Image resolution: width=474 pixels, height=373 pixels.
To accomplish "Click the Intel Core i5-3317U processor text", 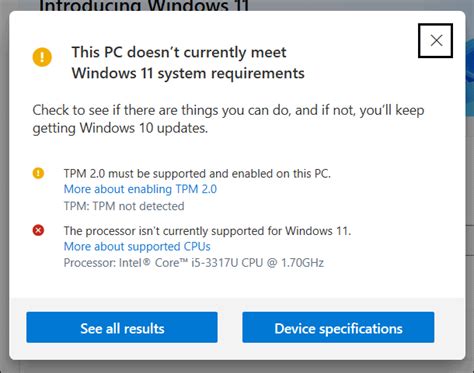I will coord(194,263).
